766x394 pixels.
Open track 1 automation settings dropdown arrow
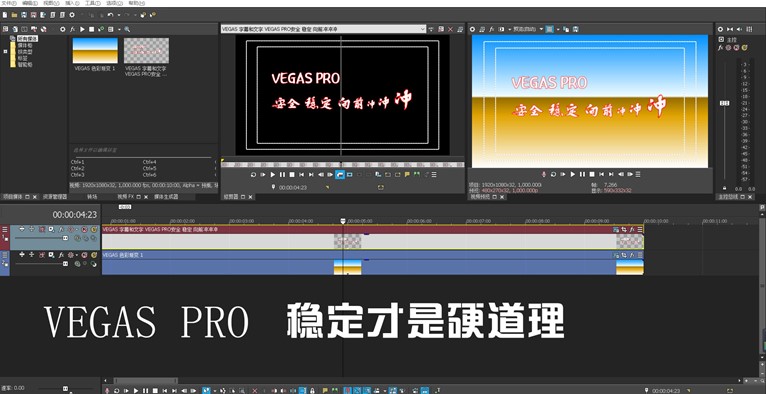coord(77,229)
